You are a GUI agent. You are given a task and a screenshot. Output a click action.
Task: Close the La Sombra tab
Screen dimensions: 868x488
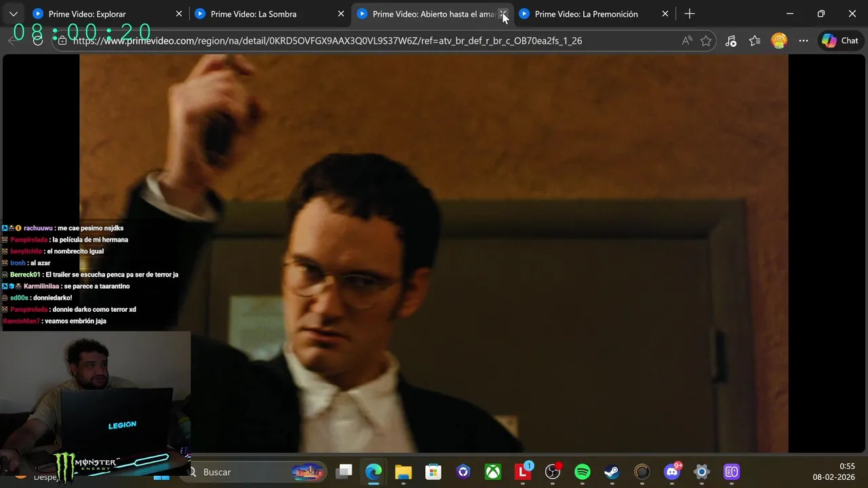(x=341, y=14)
